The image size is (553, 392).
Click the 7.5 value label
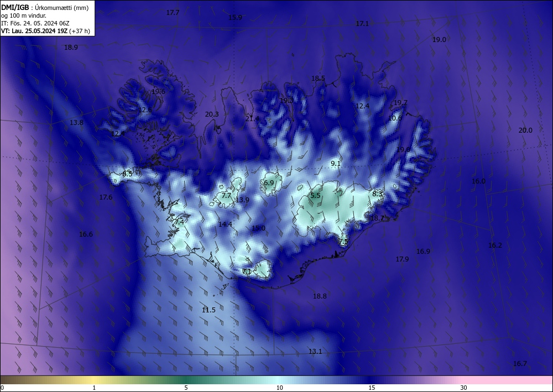[343, 242]
